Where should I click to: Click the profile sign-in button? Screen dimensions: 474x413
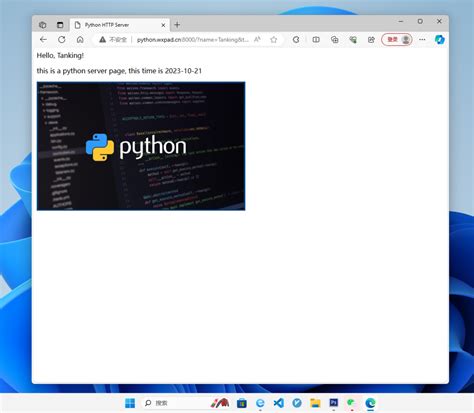pyautogui.click(x=397, y=40)
